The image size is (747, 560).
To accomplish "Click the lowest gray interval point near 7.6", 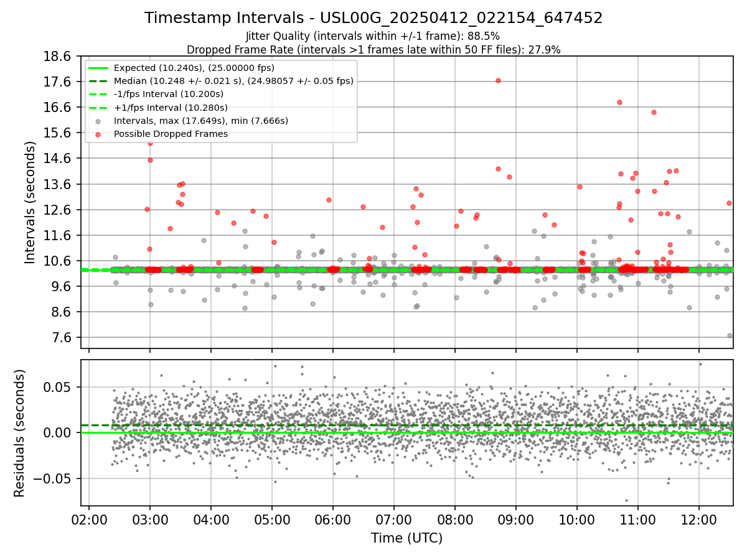I will click(x=730, y=335).
